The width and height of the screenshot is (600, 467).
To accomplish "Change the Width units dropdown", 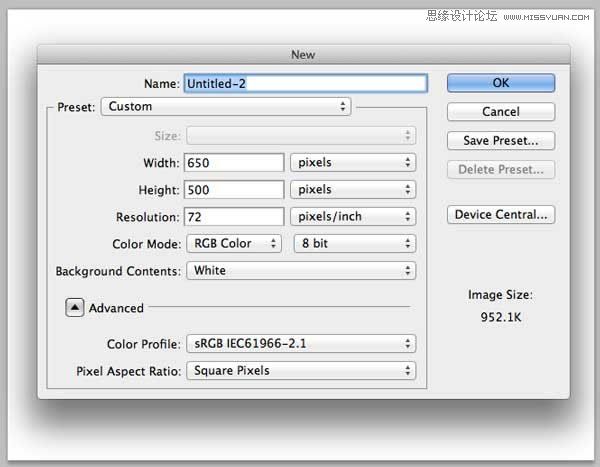I will pos(352,162).
